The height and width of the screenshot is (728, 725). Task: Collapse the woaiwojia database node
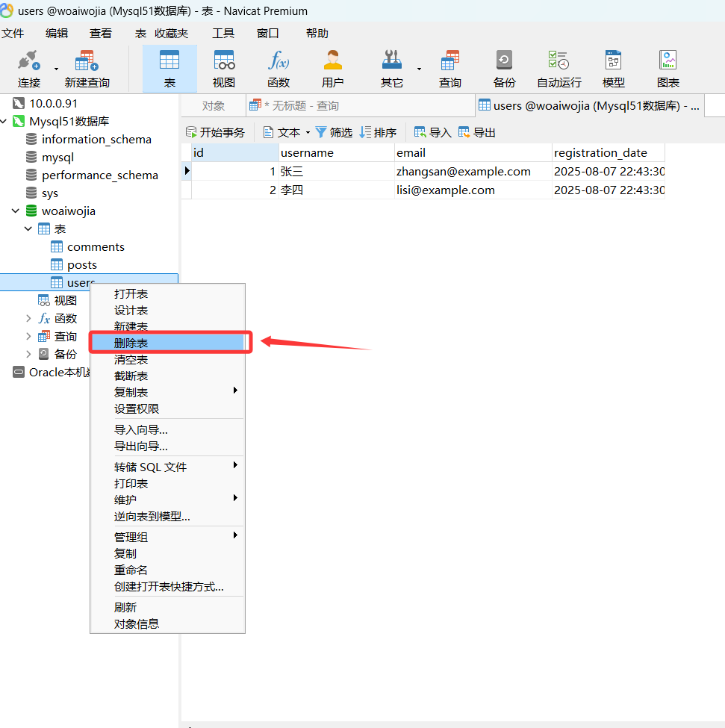coord(16,211)
